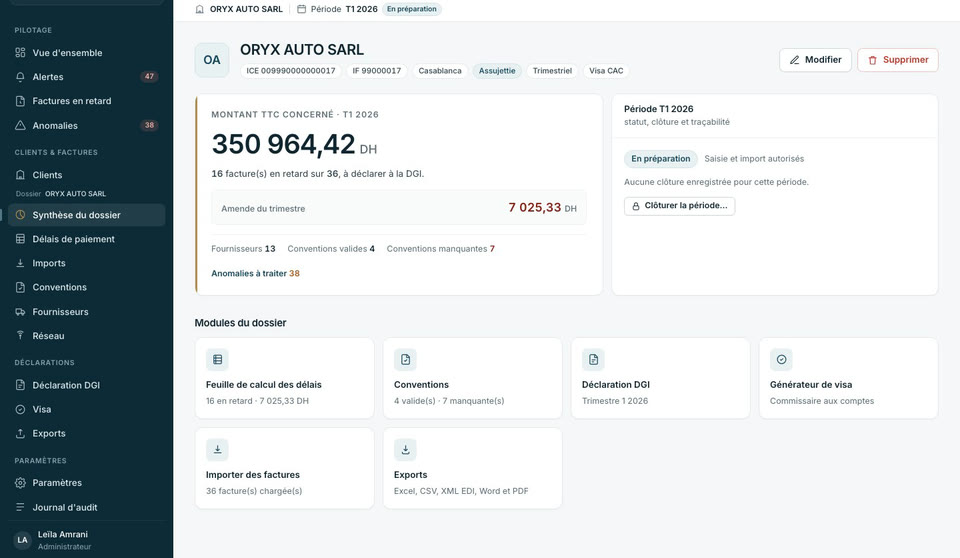Click the ICE 009990000000017 tag
960x558 pixels.
[291, 71]
